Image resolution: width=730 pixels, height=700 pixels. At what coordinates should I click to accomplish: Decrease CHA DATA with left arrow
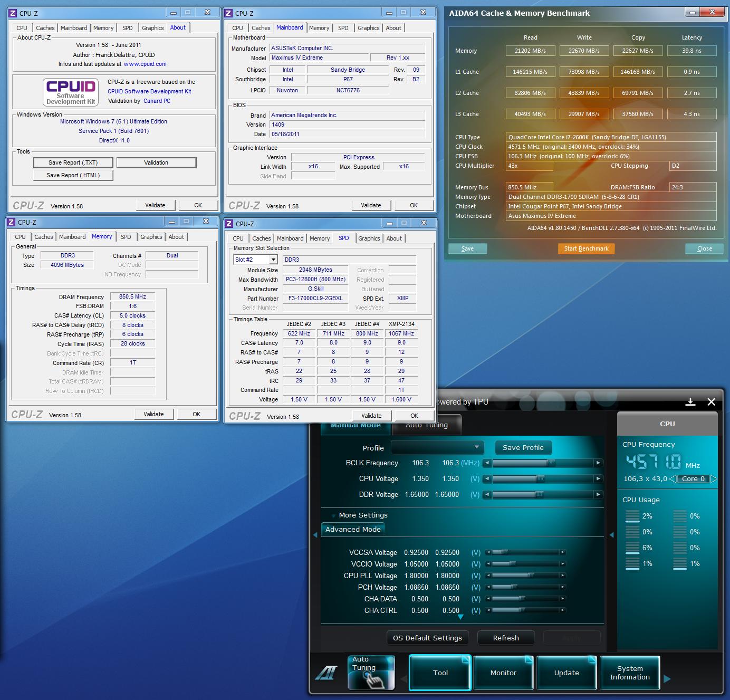click(x=488, y=599)
